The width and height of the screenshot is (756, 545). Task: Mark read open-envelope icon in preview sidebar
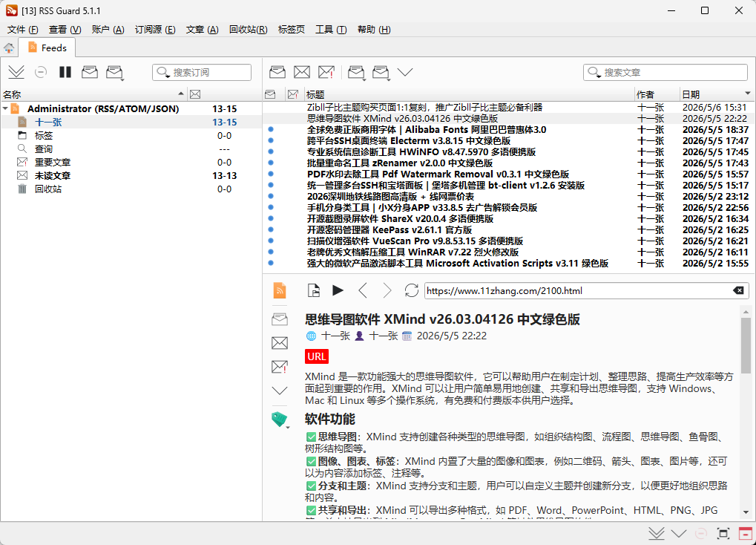tap(280, 319)
